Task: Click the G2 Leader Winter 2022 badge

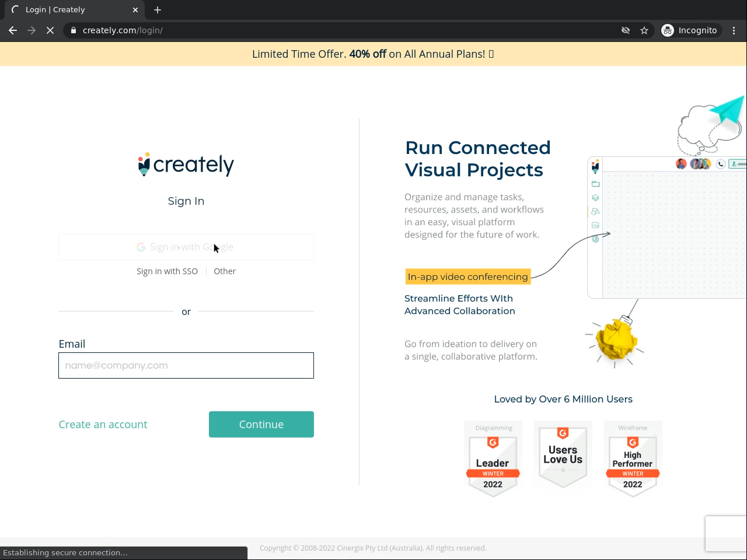Action: click(493, 459)
